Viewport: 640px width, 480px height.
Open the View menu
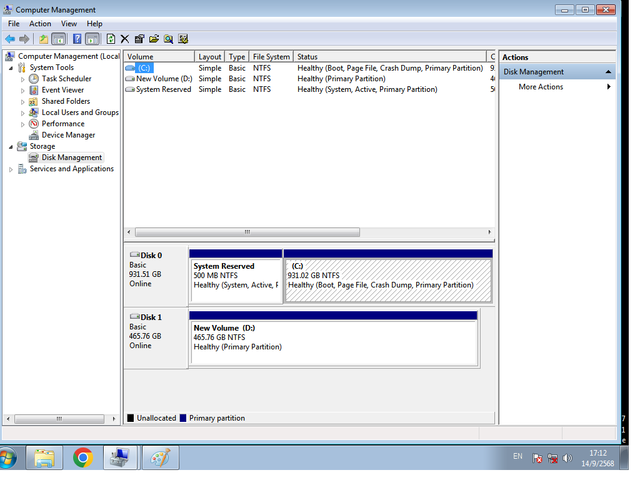coord(69,24)
